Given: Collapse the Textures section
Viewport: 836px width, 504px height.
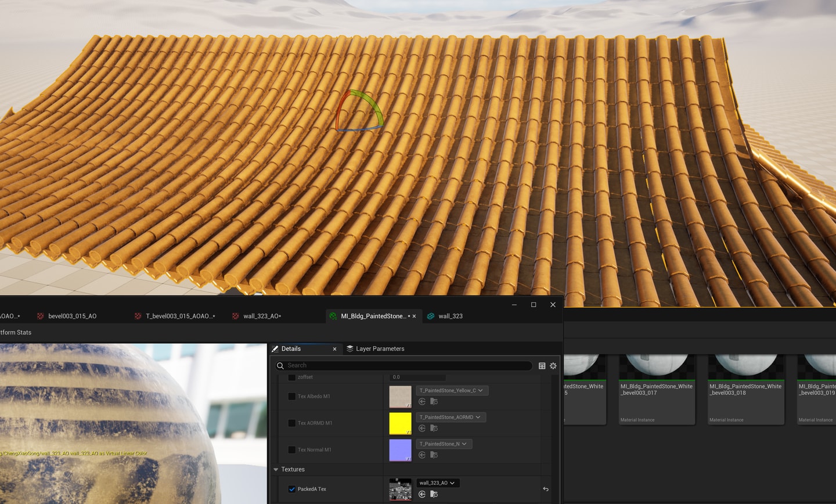Looking at the screenshot, I should point(276,469).
